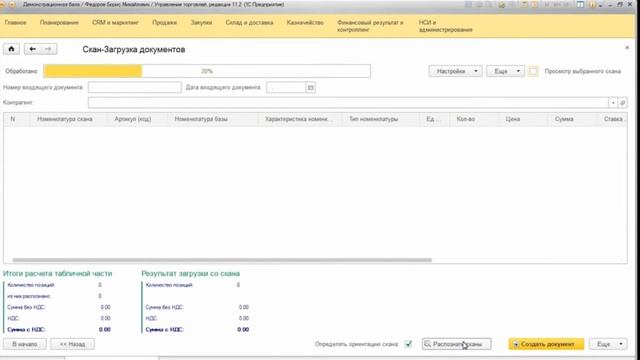
Task: Click the Результат загрузки со скана heading
Action: tap(191, 273)
